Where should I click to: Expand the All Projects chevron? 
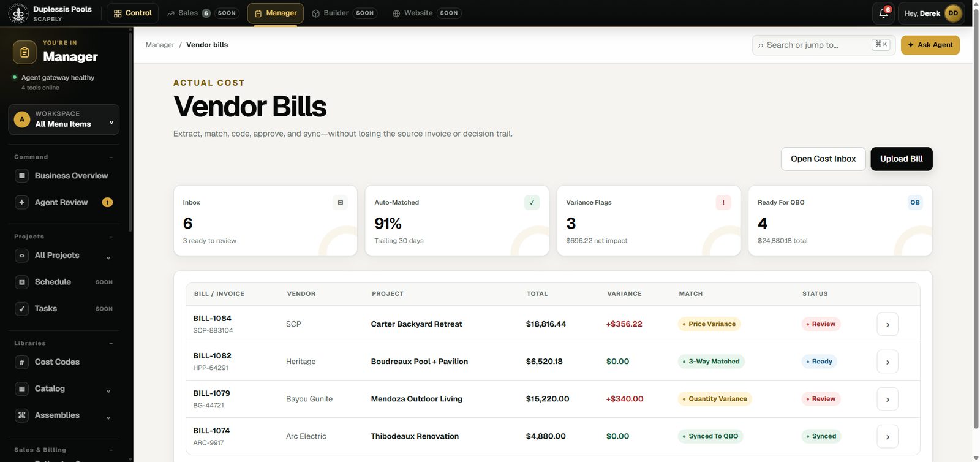click(108, 258)
